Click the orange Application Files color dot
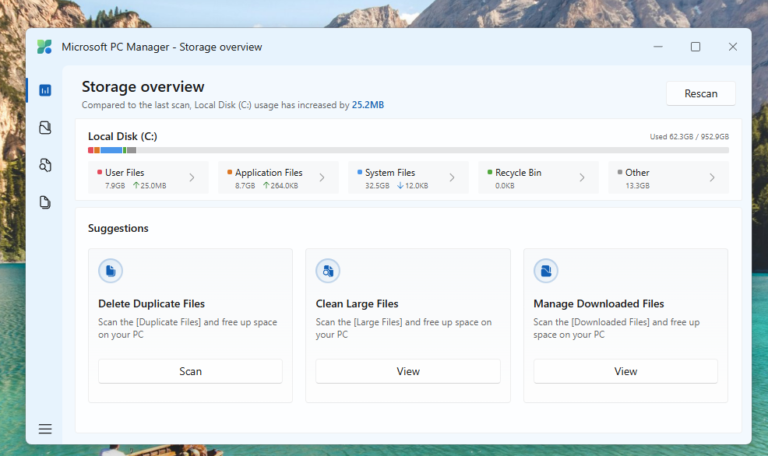Image resolution: width=768 pixels, height=456 pixels. (x=229, y=172)
